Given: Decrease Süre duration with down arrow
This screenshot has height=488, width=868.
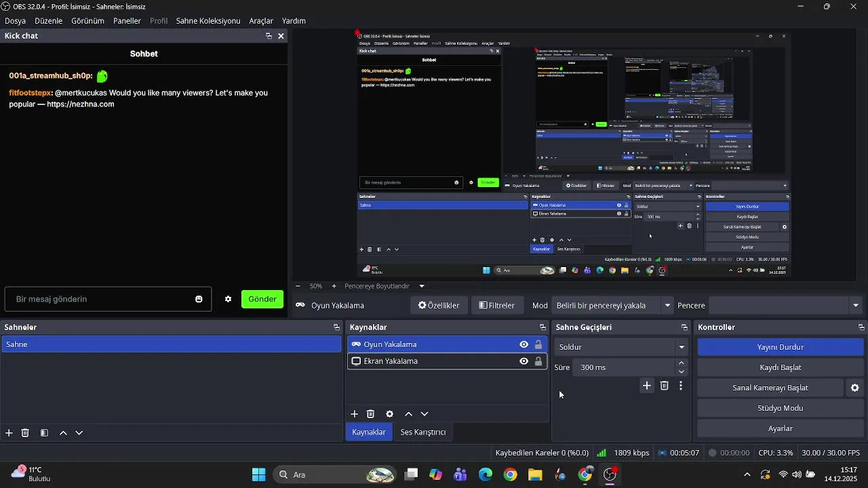Looking at the screenshot, I should (x=682, y=371).
